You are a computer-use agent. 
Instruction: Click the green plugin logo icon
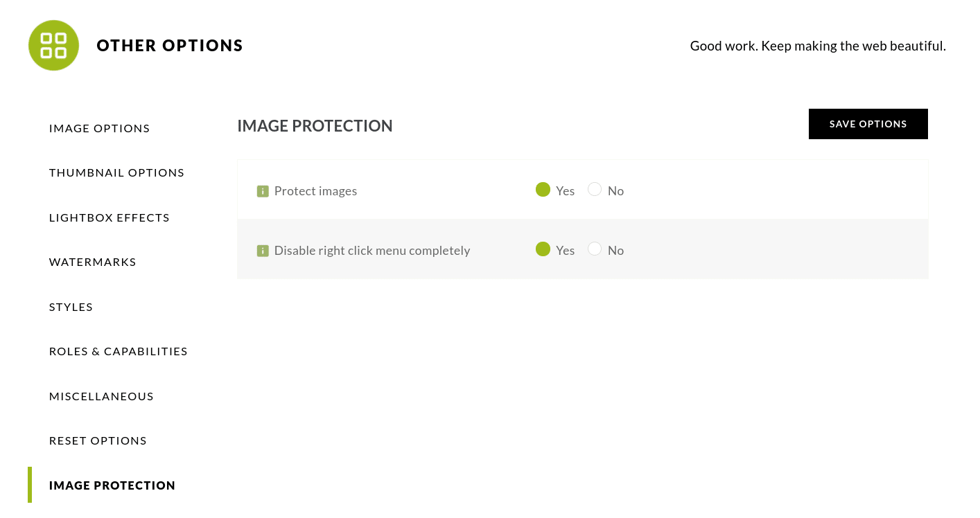tap(53, 45)
